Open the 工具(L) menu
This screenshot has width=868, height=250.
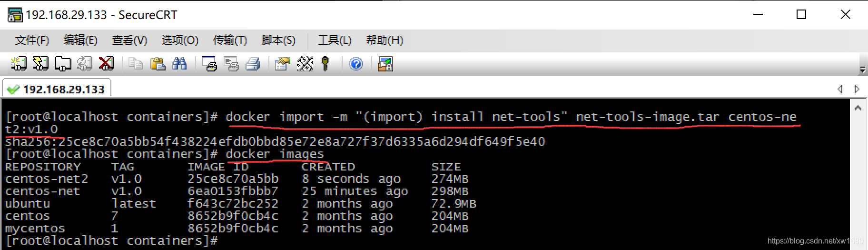pyautogui.click(x=335, y=40)
